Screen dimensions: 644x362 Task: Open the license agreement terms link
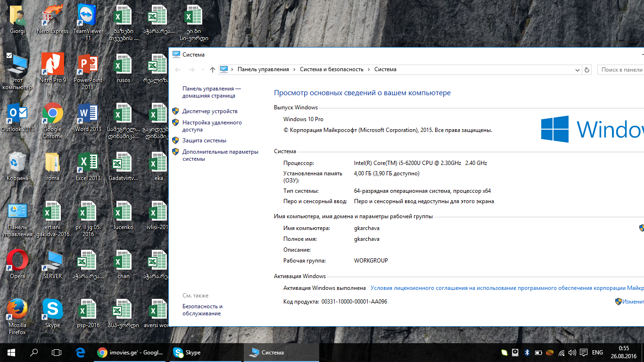click(507, 288)
